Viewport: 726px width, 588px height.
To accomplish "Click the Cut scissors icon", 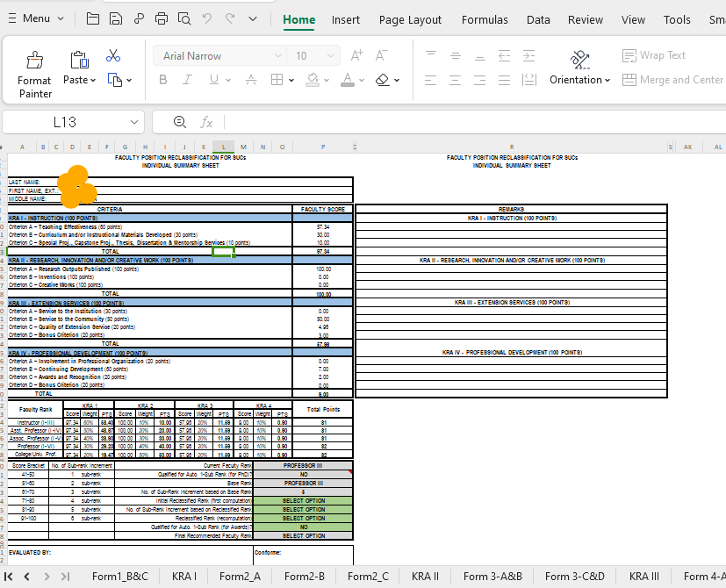I will tap(113, 56).
